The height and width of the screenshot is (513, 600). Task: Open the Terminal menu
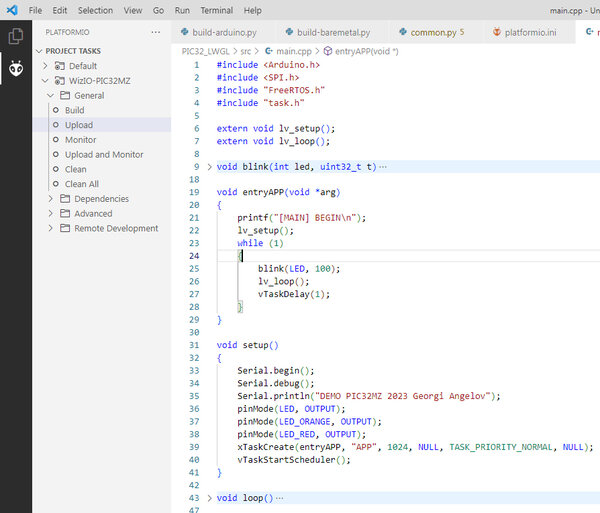coord(217,10)
